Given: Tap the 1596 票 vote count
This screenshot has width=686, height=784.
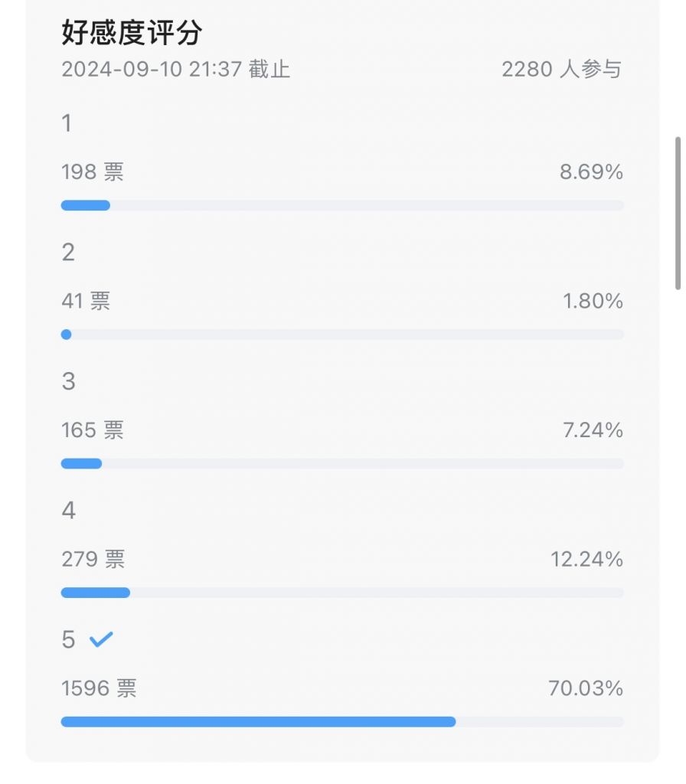Looking at the screenshot, I should click(x=99, y=688).
